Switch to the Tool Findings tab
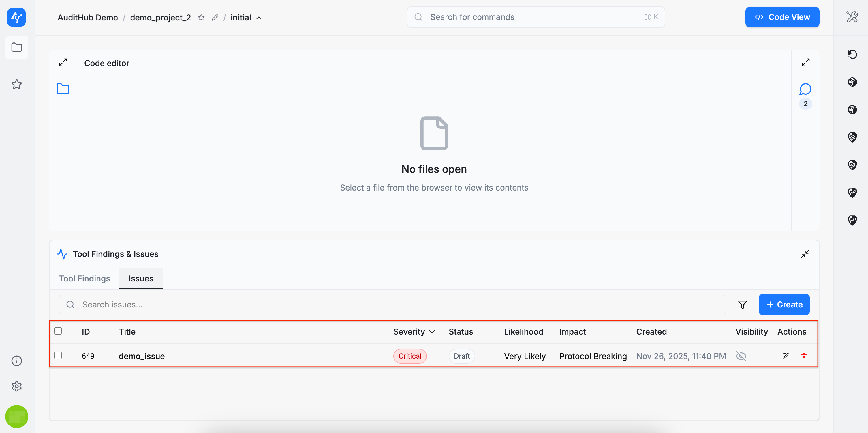The width and height of the screenshot is (868, 433). point(84,279)
